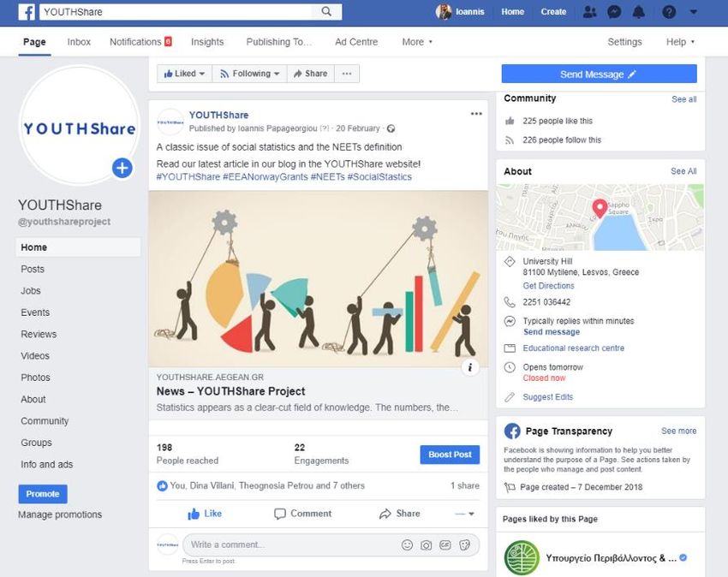Click the search magnifier icon

point(326,12)
